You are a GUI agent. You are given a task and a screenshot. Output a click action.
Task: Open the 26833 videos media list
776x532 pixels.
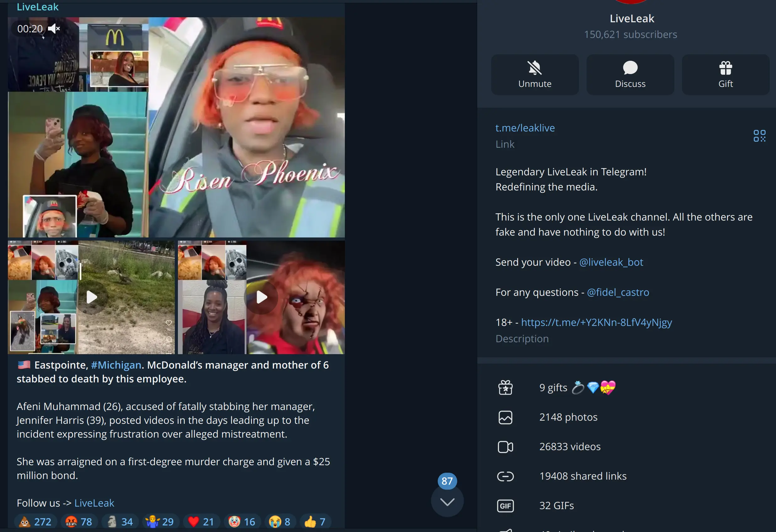626,447
